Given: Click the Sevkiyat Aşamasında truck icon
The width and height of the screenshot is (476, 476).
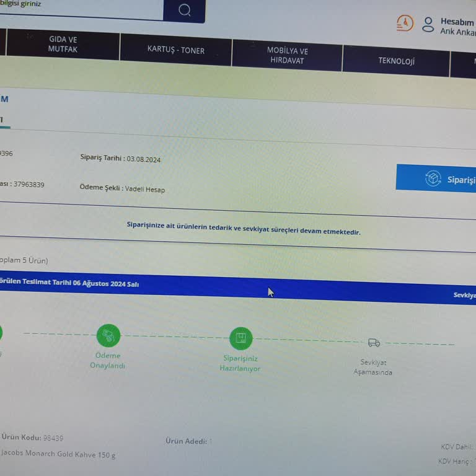Looking at the screenshot, I should coord(374,342).
